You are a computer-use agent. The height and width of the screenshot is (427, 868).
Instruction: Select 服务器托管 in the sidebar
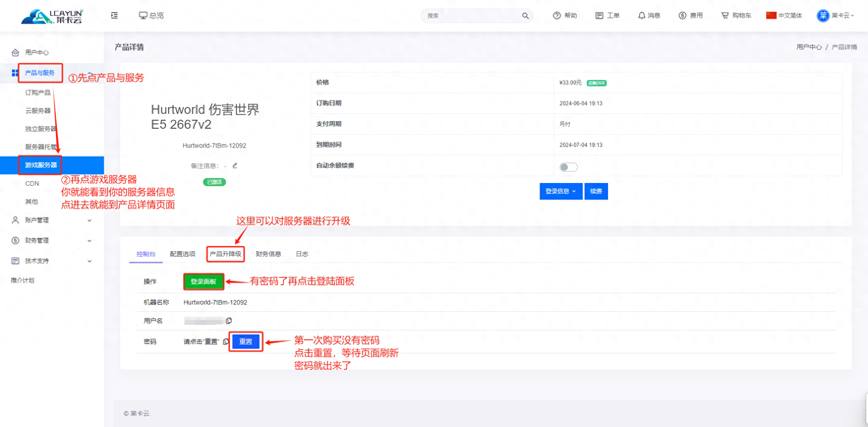pos(41,147)
